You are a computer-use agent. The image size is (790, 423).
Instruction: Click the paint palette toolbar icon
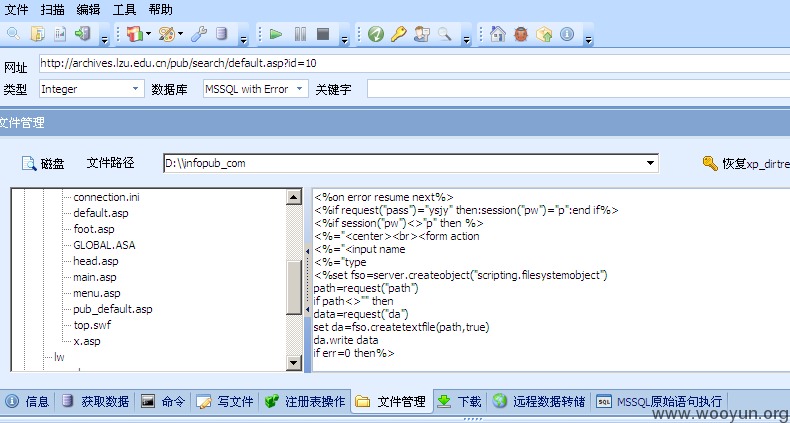(x=167, y=34)
